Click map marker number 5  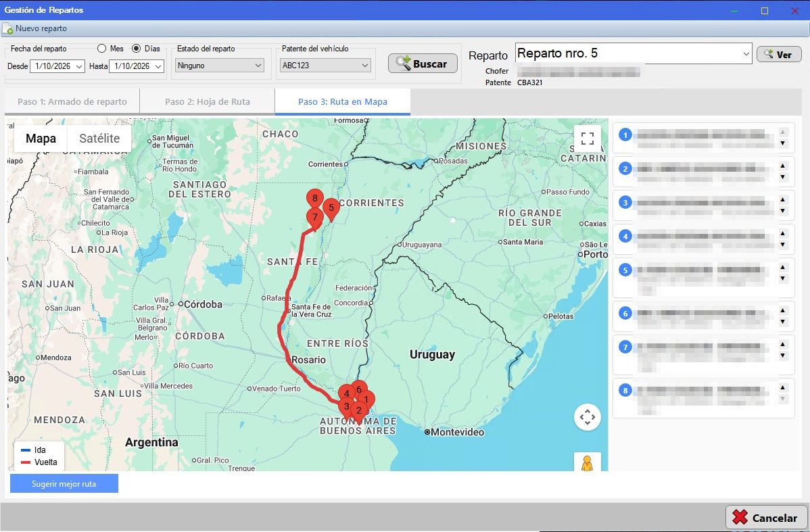point(331,209)
